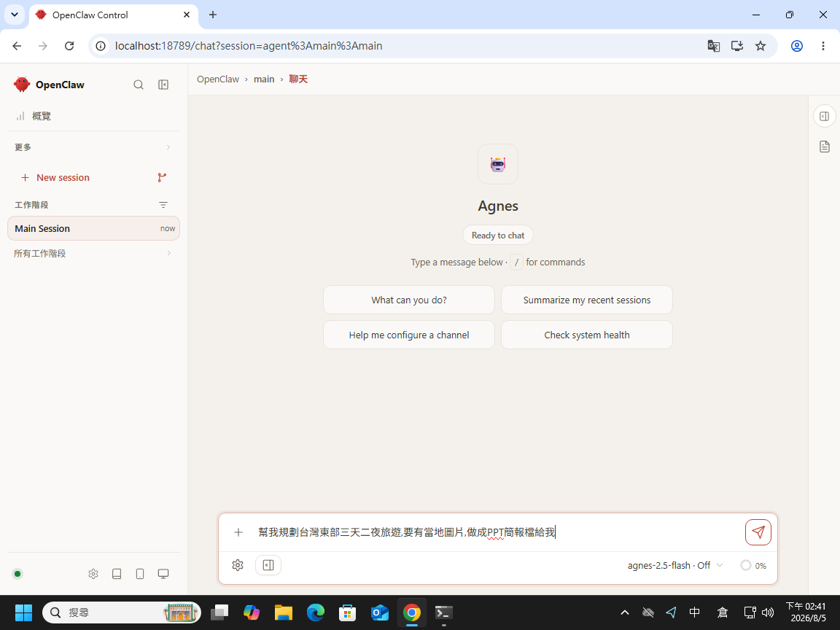
Task: Toggle the right side panel icon
Action: pos(825,116)
